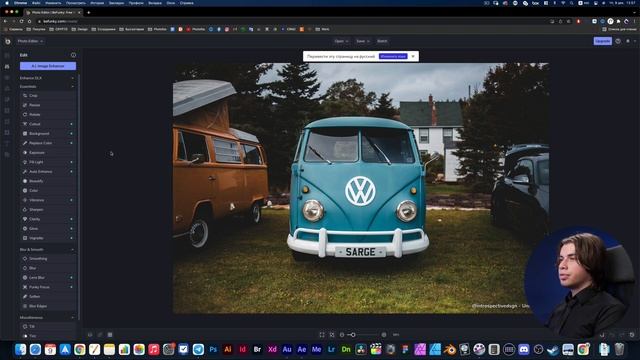Viewport: 640px width, 360px height.
Task: Open the Cutout tool
Action: 48,124
